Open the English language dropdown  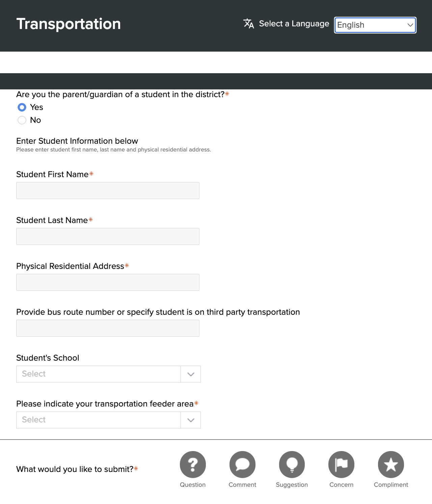375,25
